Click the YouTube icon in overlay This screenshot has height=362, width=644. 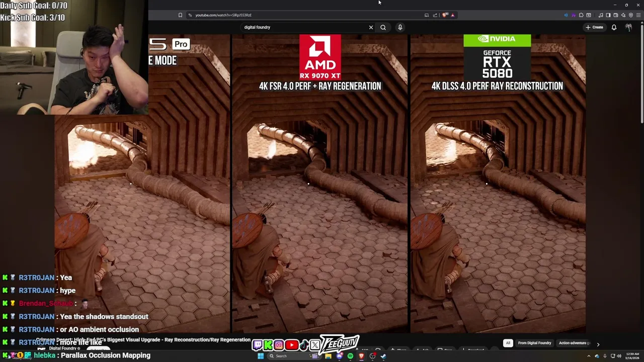pos(291,345)
